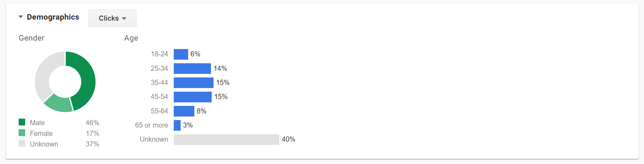Click the Female legend label
The width and height of the screenshot is (644, 164).
(x=41, y=133)
